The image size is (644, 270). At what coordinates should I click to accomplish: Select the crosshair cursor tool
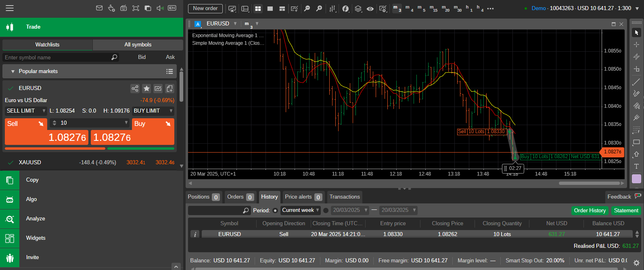[x=636, y=44]
